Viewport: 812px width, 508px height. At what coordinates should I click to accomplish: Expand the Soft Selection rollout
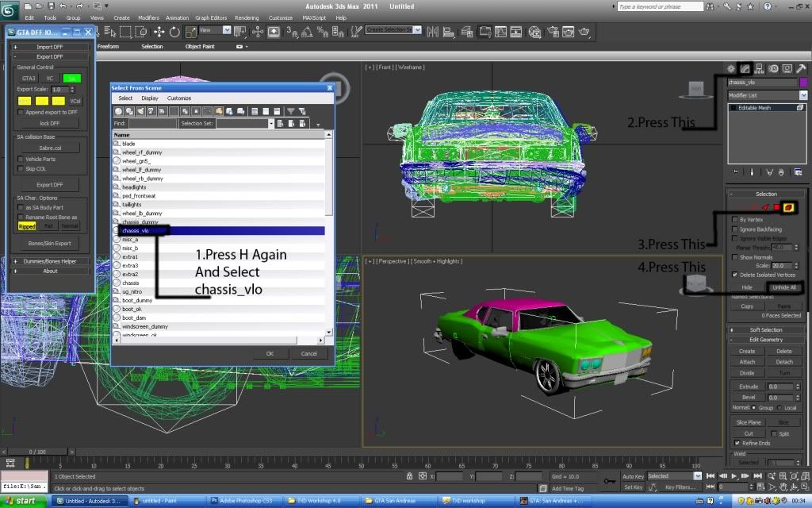coord(765,329)
